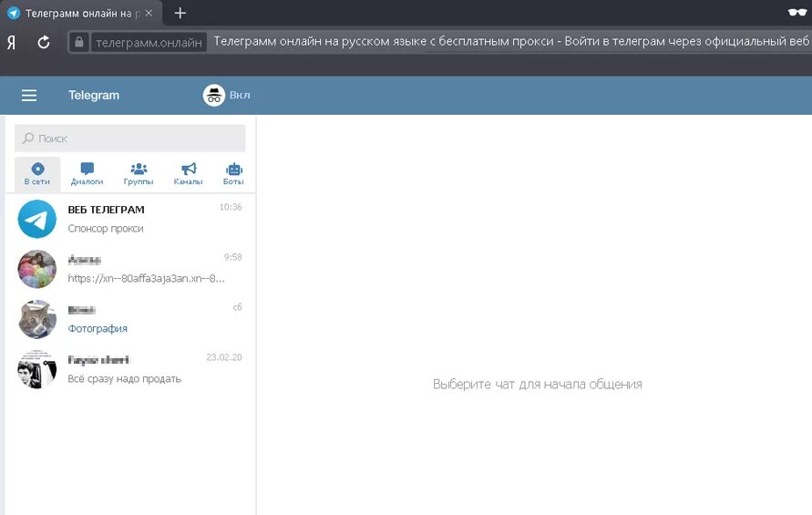Click the magnifier icon in search box
Viewport: 812px width, 515px height.
click(x=28, y=138)
